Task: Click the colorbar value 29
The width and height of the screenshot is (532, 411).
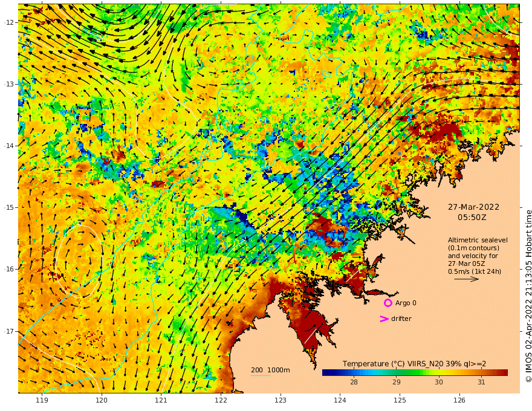Action: click(397, 382)
